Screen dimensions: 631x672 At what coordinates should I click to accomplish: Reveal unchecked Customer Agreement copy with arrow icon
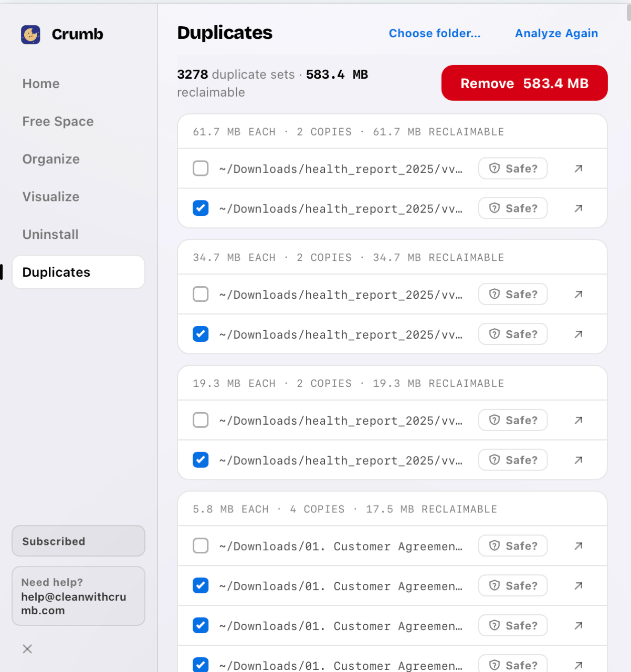point(579,546)
